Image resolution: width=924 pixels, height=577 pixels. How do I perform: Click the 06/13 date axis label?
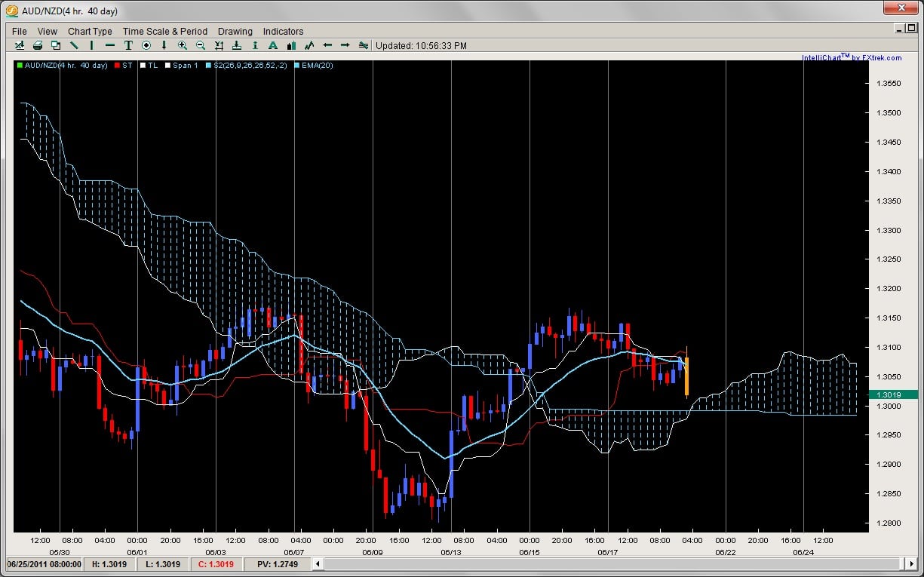click(x=451, y=552)
